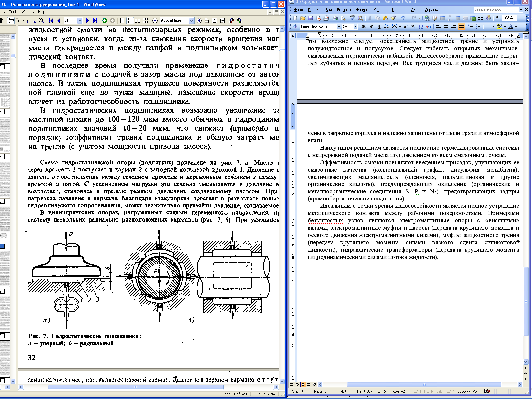Screen dimensions: 532x399
Task: Toggle italic К formatting
Action: tap(371, 27)
